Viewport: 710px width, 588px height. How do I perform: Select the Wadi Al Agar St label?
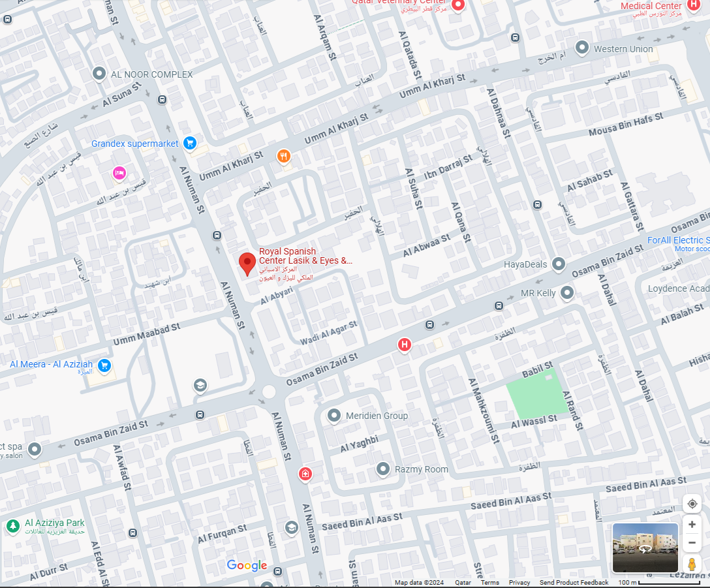tap(329, 333)
